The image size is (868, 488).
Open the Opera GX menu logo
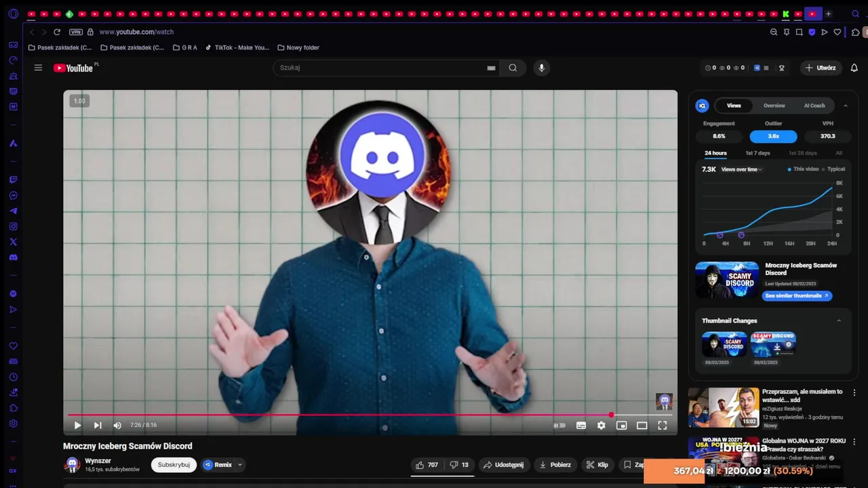pos(13,14)
